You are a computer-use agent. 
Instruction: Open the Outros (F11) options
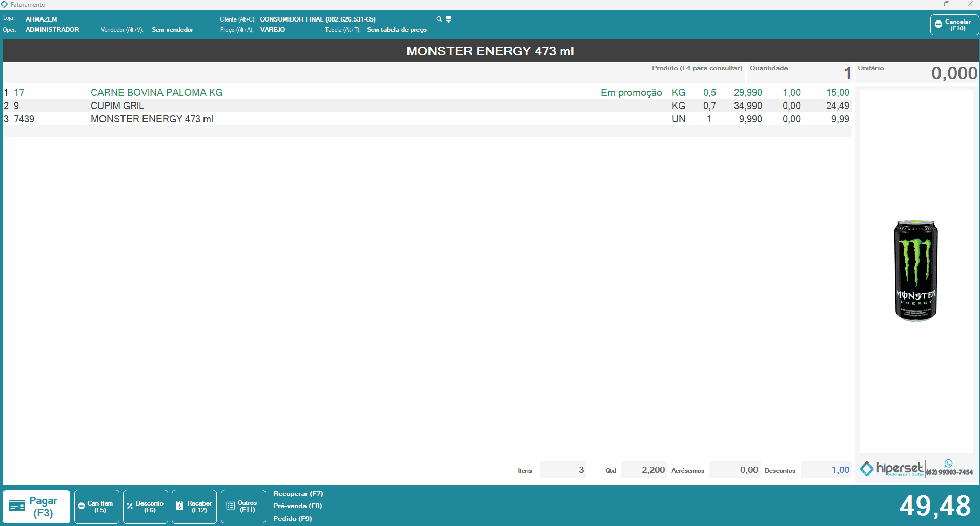pyautogui.click(x=243, y=507)
